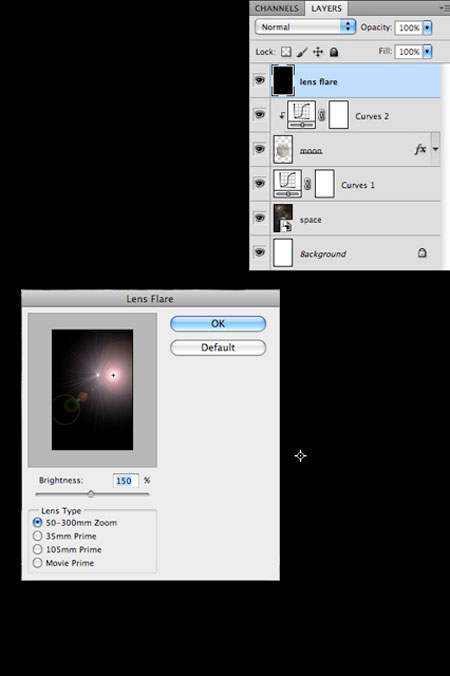
Task: Click the Background layer lock icon
Action: coord(422,253)
